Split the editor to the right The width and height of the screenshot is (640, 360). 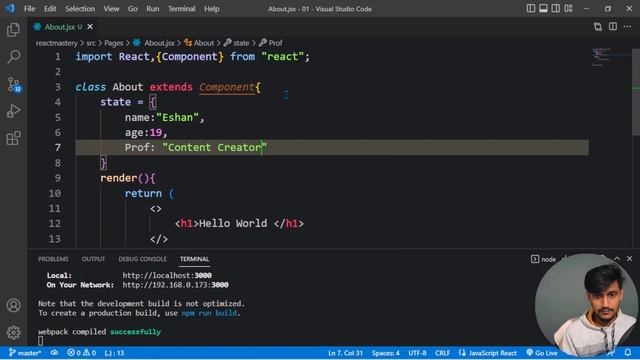coord(613,27)
